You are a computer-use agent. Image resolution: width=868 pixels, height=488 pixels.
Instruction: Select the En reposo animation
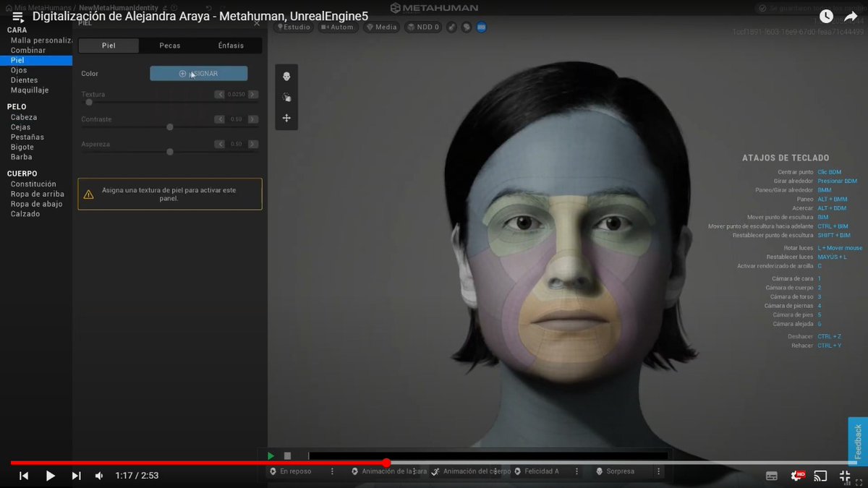point(296,471)
